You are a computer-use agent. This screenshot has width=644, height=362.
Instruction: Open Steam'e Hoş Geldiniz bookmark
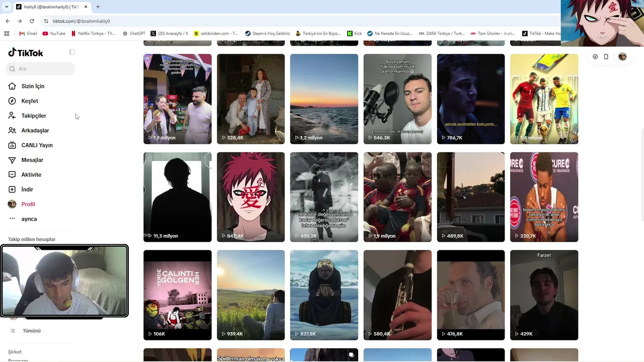(267, 34)
